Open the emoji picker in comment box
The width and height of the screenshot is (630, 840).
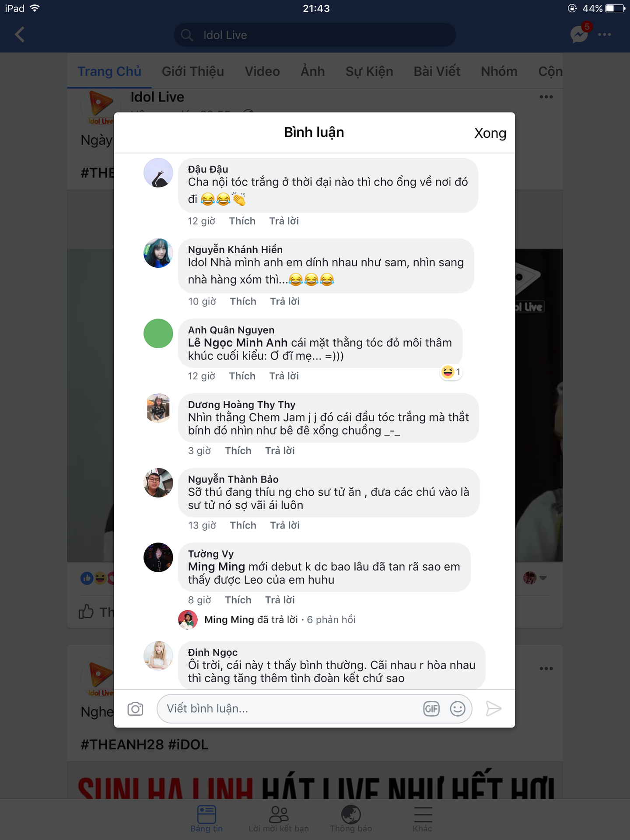458,709
